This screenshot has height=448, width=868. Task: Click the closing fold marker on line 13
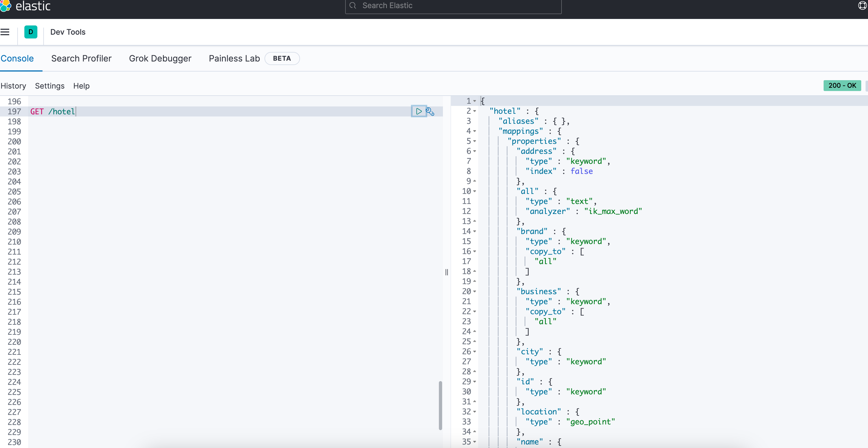pos(474,222)
